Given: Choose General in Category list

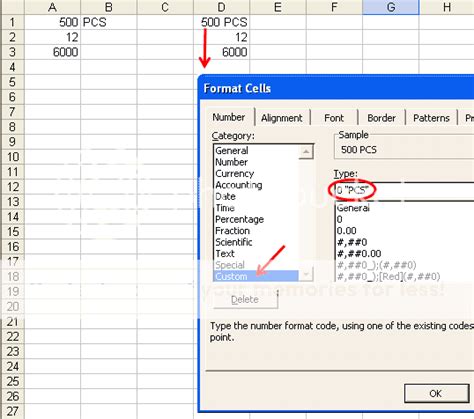Looking at the screenshot, I should pyautogui.click(x=257, y=151).
